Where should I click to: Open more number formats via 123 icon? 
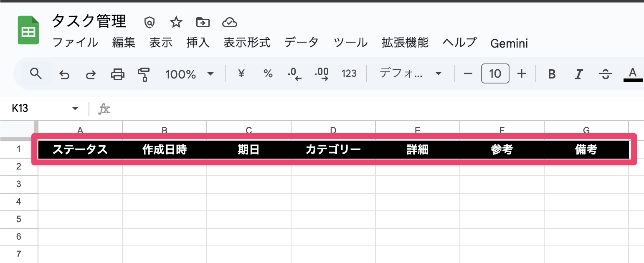coord(349,73)
